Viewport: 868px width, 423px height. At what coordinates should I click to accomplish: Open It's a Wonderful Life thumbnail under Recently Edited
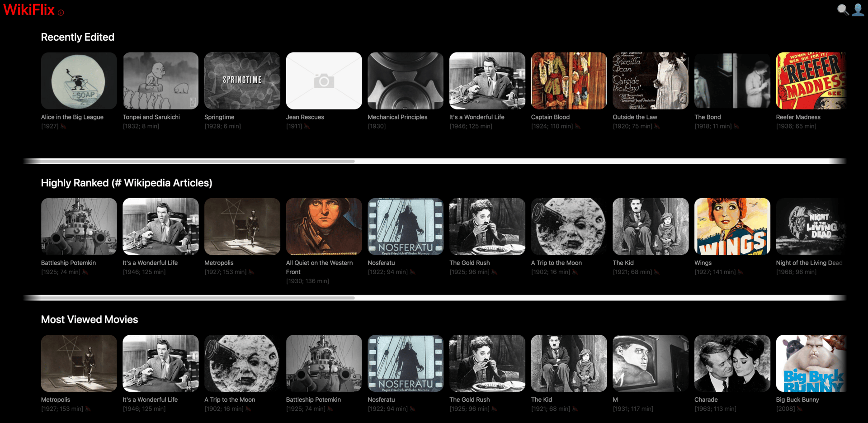coord(487,81)
